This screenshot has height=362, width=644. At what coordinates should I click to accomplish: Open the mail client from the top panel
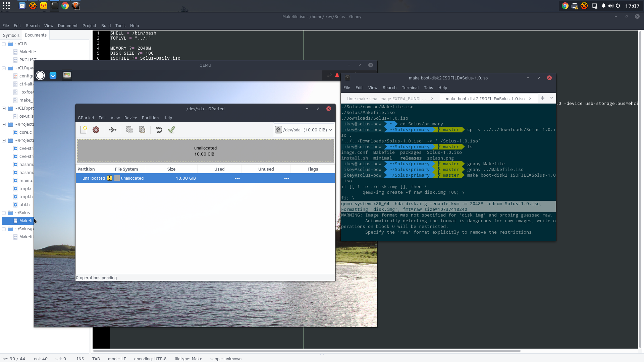coord(22,6)
